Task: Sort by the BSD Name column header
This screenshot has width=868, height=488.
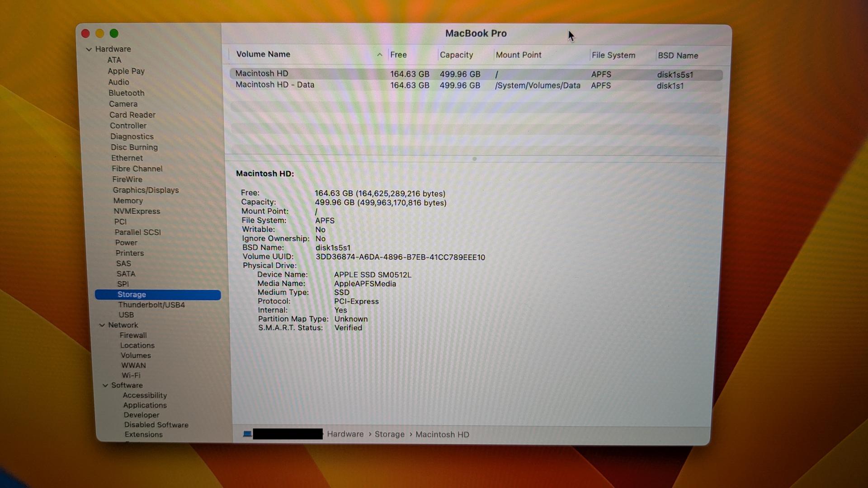Action: click(x=678, y=56)
